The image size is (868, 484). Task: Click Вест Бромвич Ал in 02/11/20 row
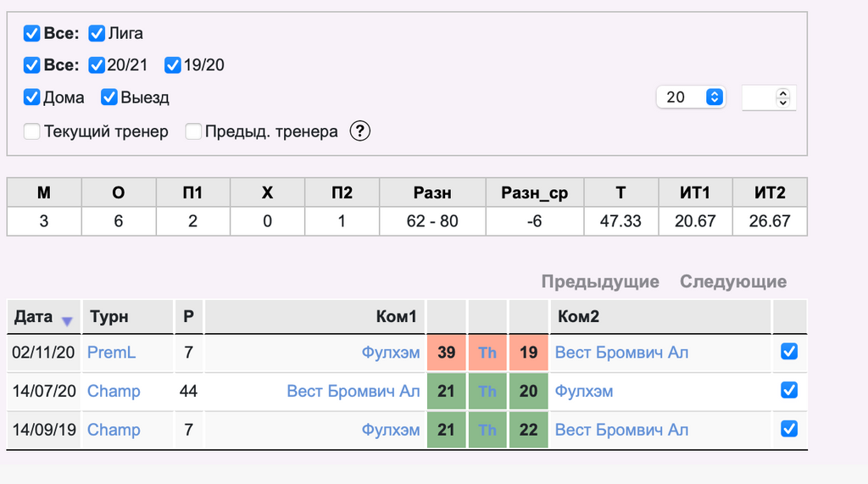point(621,353)
